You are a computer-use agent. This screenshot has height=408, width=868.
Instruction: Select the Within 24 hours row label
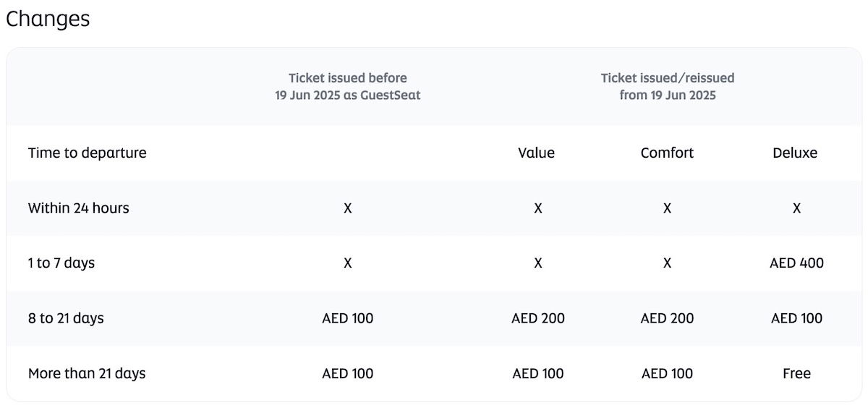tap(79, 208)
